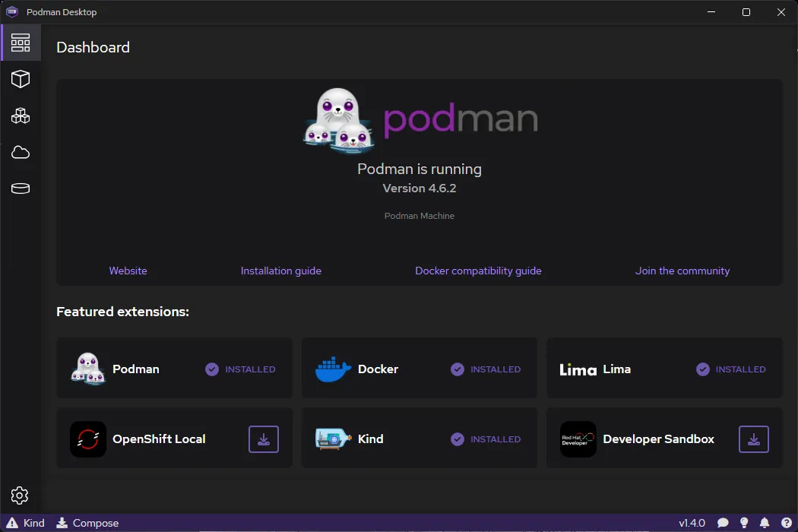Screen dimensions: 798x532
Task: Open the Images cloud icon in sidebar
Action: [x=21, y=152]
